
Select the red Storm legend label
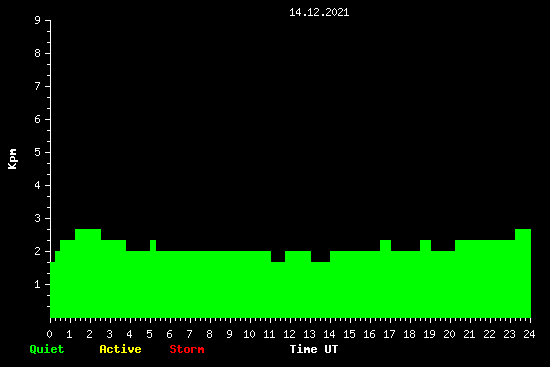click(x=187, y=349)
